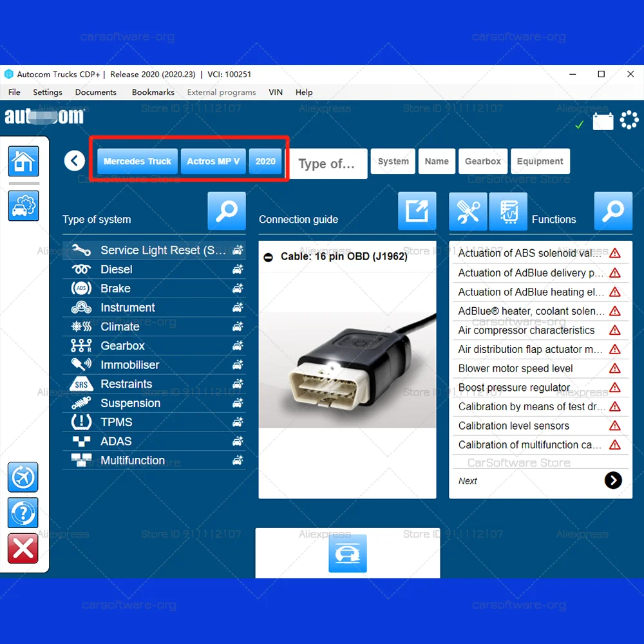Click the Diesel glow plug icon

point(81,269)
